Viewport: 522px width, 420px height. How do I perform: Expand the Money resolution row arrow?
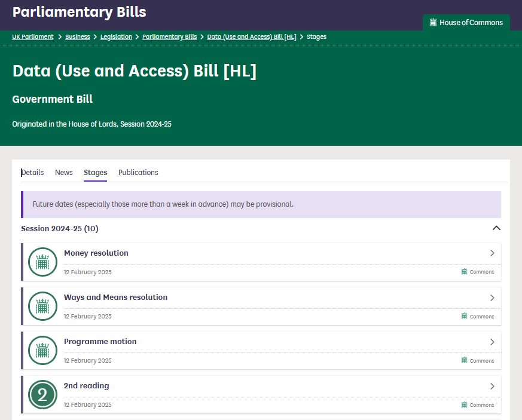tap(492, 253)
